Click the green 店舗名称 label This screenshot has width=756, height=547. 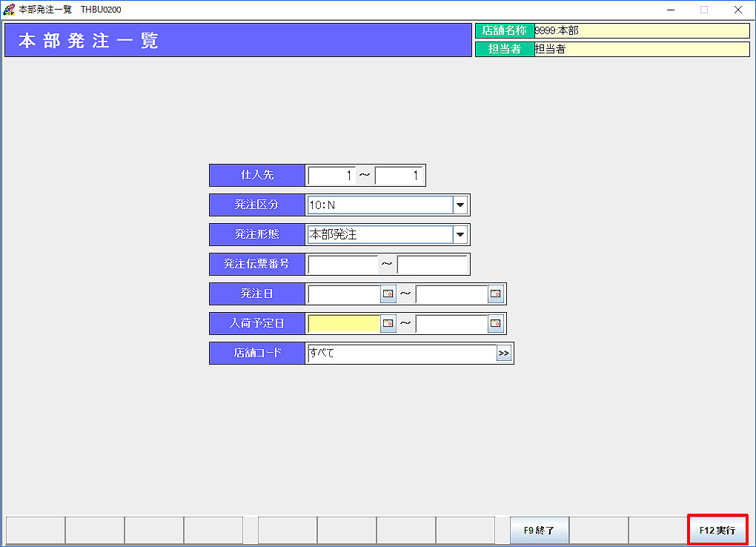505,30
